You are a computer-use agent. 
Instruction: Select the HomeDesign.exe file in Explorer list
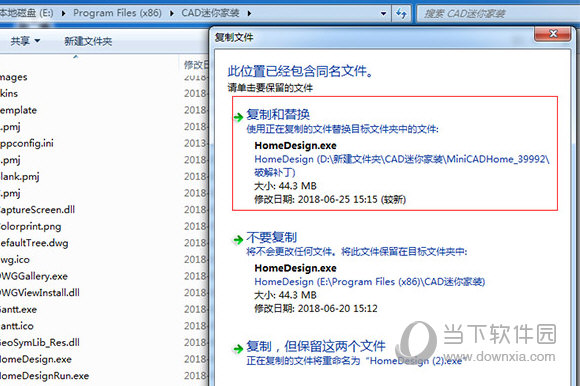click(x=36, y=359)
